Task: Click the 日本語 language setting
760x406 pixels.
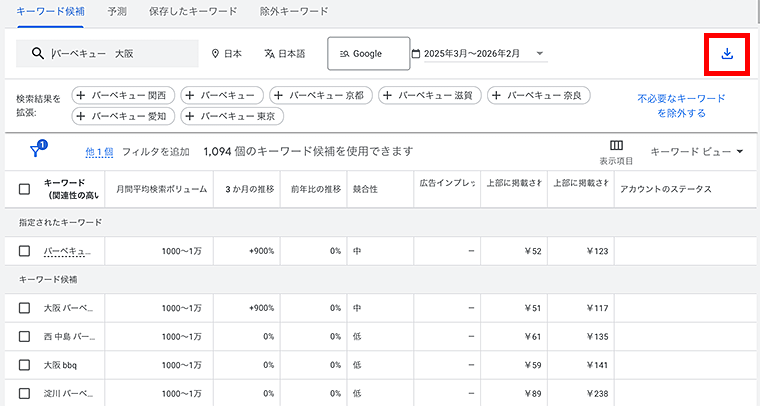Action: 285,54
